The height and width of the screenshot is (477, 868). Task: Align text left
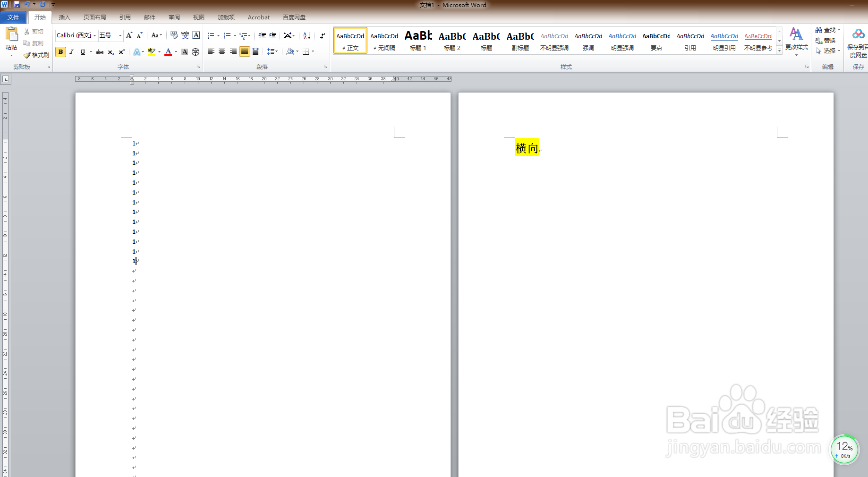(x=211, y=51)
